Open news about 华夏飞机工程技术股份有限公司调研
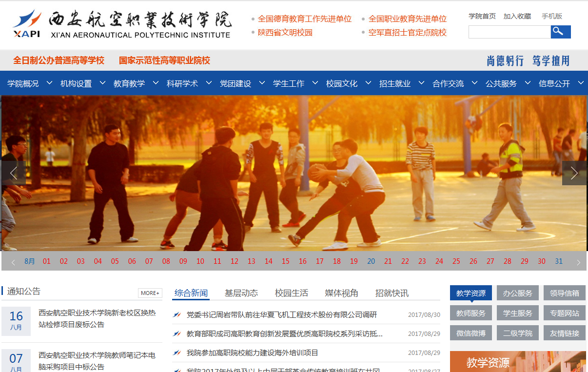Viewport: 588px width, 372px height. 282,315
